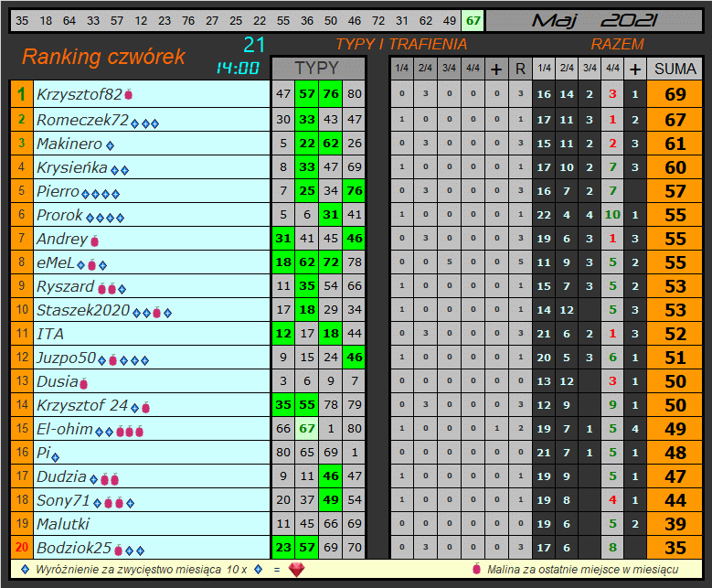Viewport: 712px width, 588px height.
Task: Click the raspberry icon beside Bodziok25
Action: [119, 551]
